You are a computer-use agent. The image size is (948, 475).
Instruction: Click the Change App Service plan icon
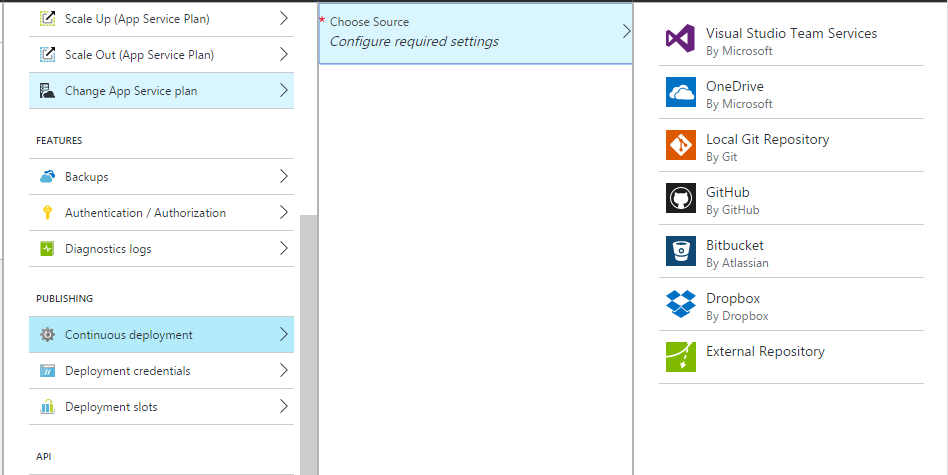coord(47,91)
